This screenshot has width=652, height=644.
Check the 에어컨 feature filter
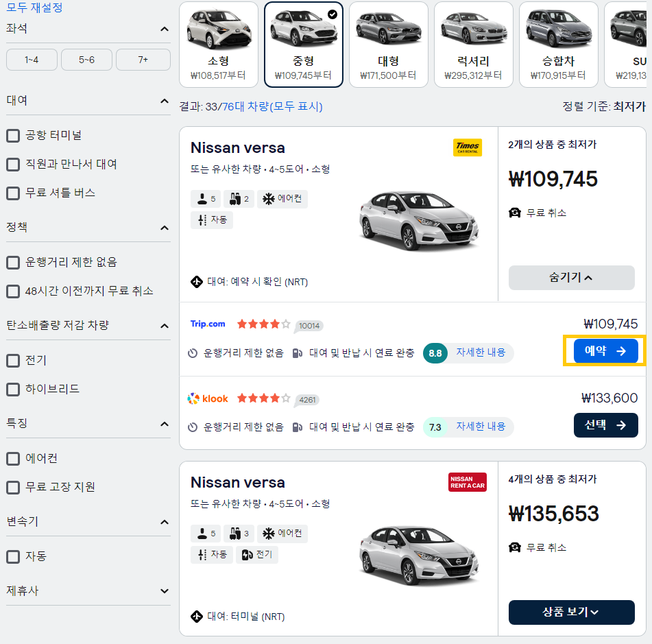[13, 459]
